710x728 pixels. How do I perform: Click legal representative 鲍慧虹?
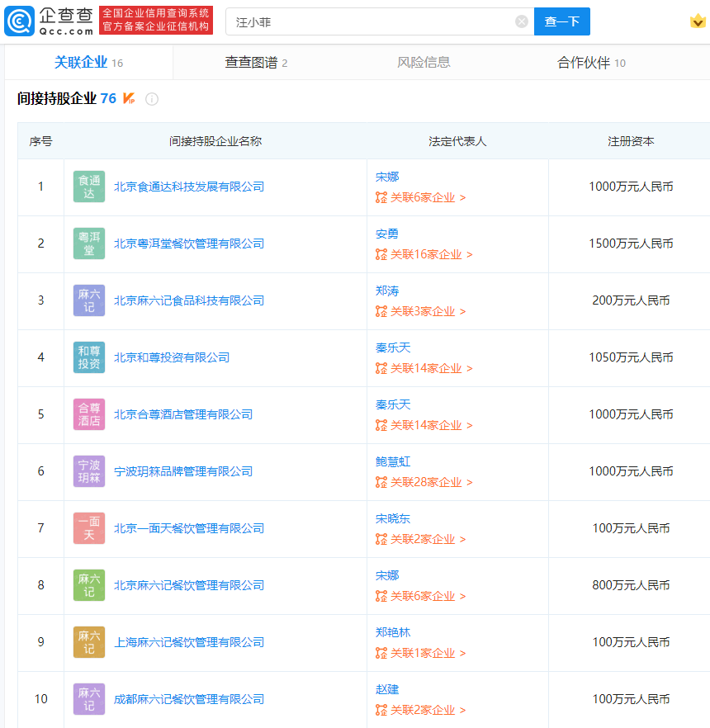[393, 461]
